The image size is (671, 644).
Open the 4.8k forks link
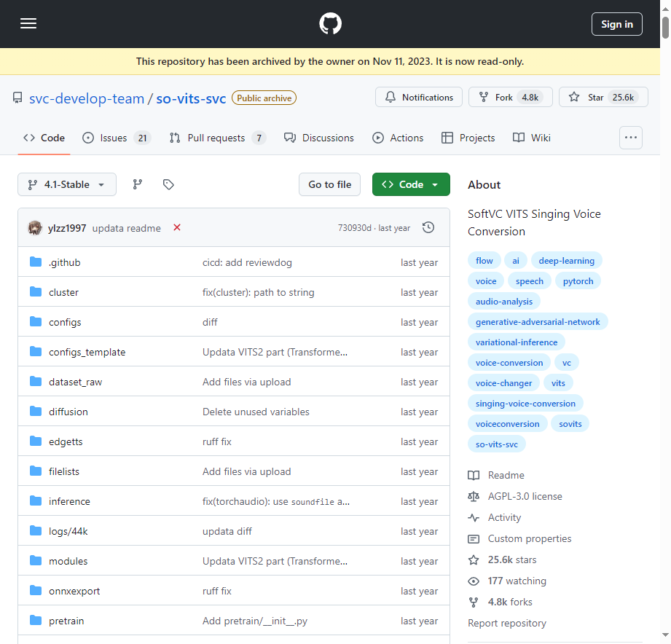point(501,602)
